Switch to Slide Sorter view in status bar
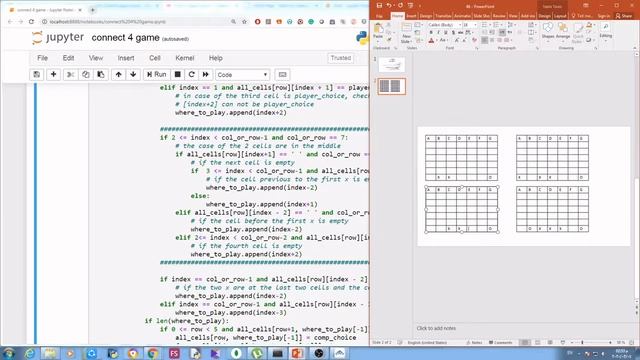 (x=538, y=342)
